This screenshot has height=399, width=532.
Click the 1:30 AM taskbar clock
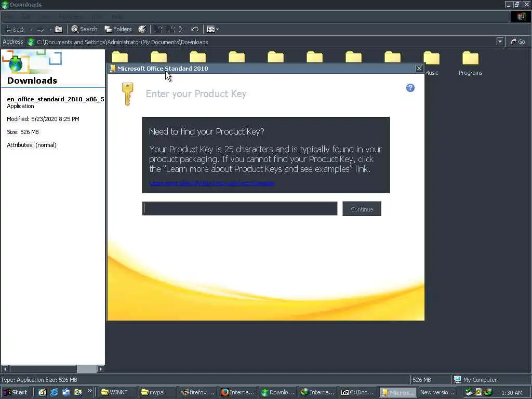[x=512, y=393]
